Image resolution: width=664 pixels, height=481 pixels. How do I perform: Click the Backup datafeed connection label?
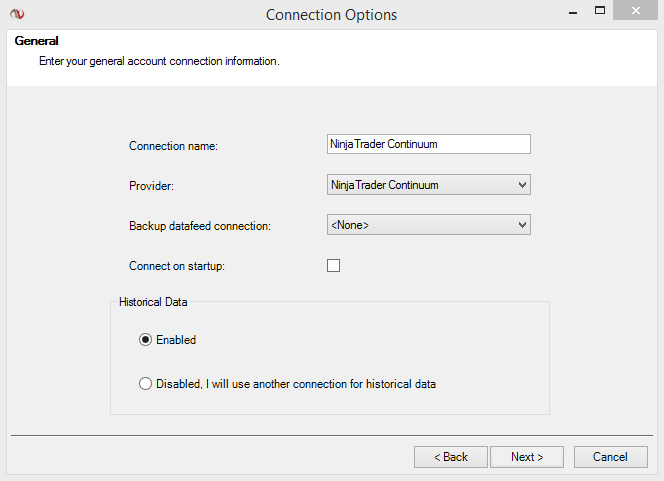(x=200, y=226)
